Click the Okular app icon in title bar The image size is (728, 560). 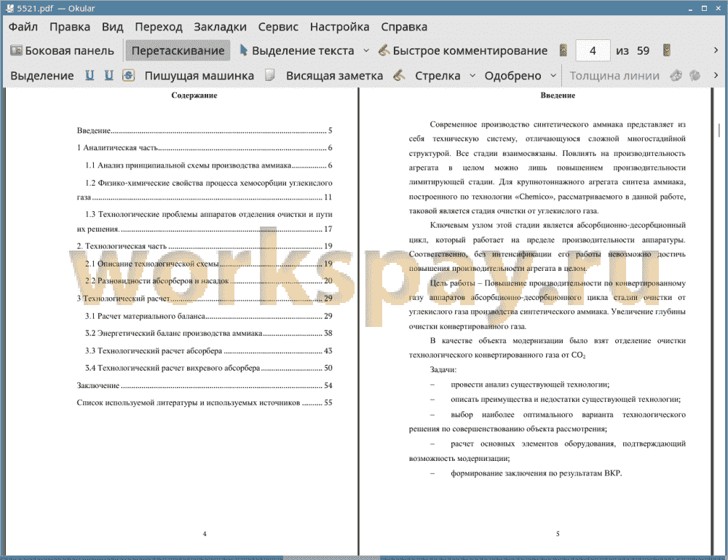pyautogui.click(x=9, y=8)
